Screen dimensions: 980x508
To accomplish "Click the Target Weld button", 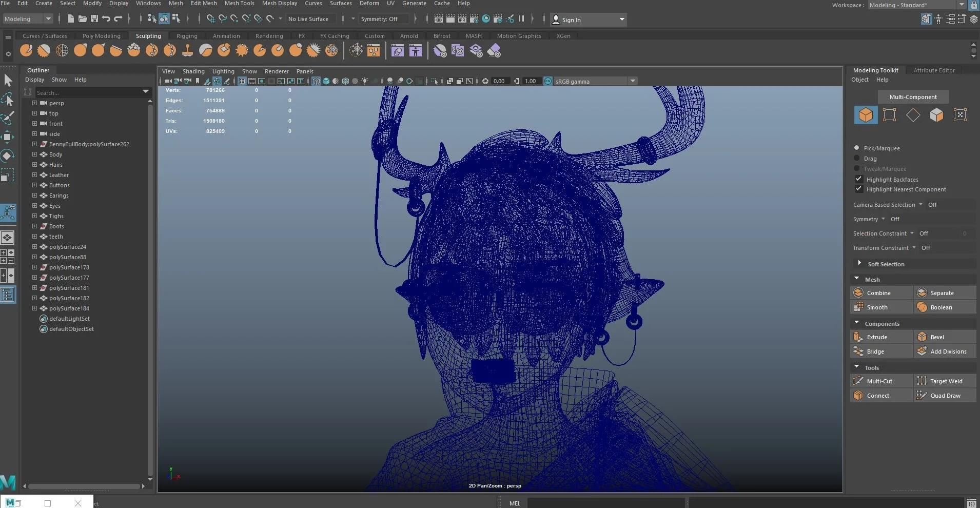I will click(x=946, y=381).
